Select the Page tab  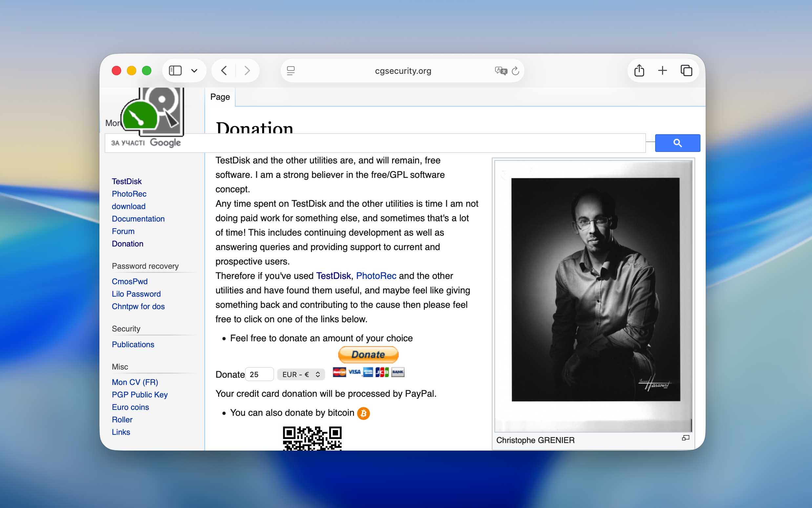click(220, 97)
